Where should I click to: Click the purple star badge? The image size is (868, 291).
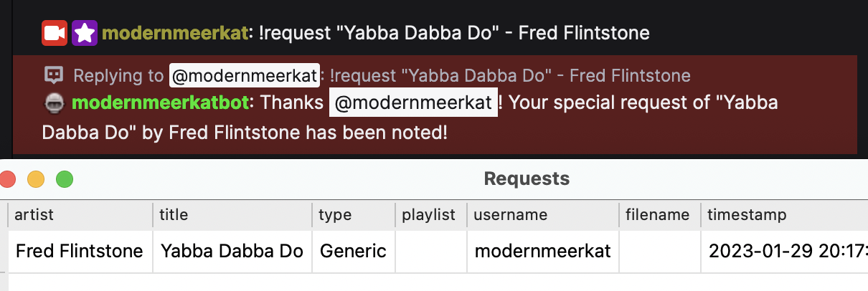point(84,33)
